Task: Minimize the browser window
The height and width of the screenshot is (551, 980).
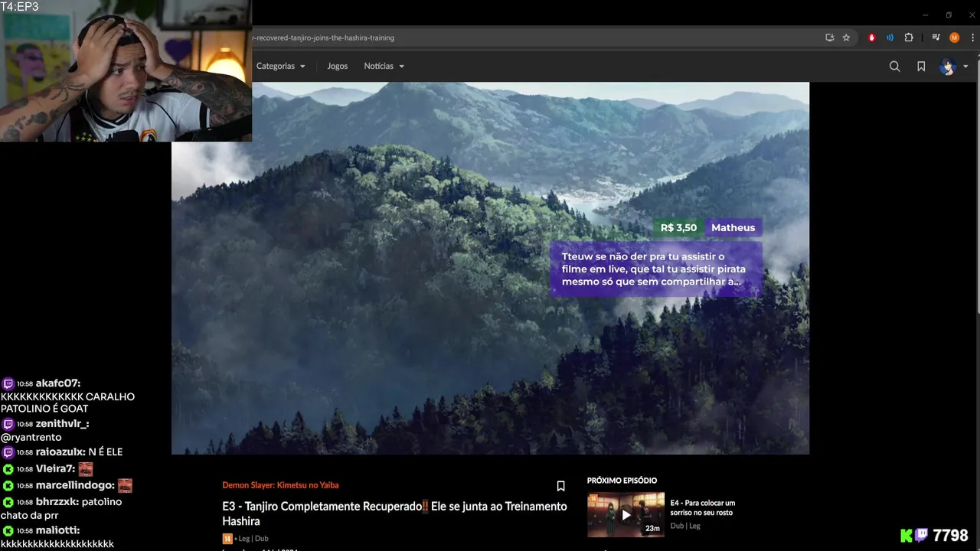Action: click(925, 15)
